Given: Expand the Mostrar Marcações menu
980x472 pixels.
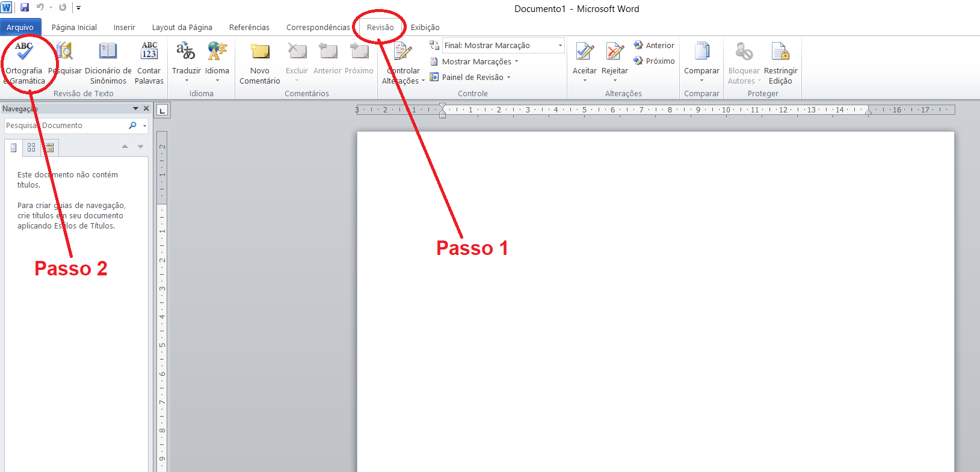Looking at the screenshot, I should click(x=479, y=62).
